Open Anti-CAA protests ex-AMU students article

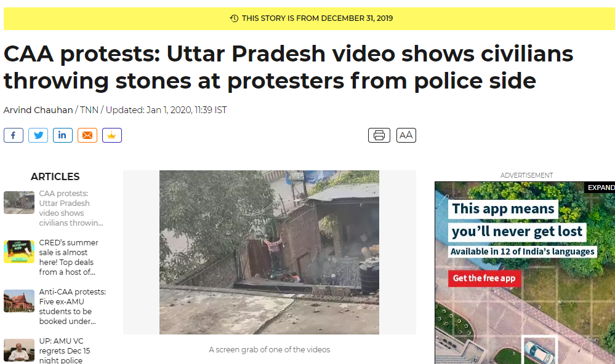[73, 306]
